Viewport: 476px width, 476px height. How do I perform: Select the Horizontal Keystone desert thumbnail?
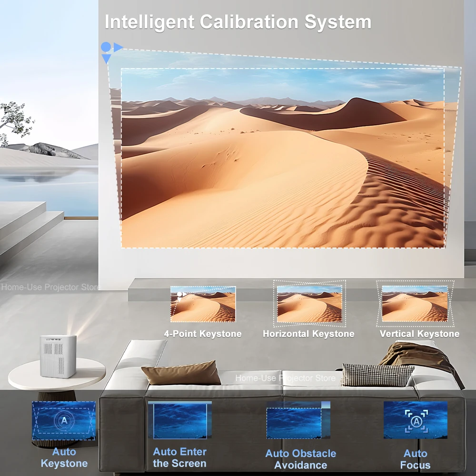tap(309, 304)
